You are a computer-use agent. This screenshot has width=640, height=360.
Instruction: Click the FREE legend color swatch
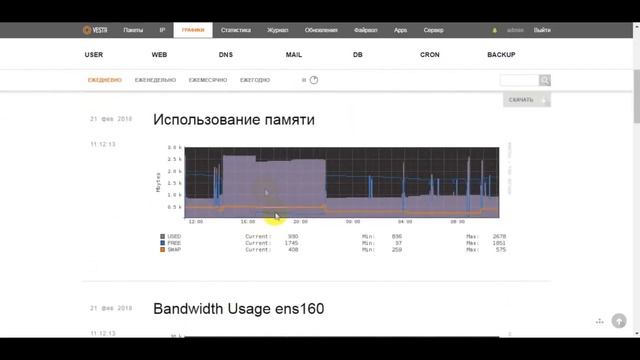point(162,243)
